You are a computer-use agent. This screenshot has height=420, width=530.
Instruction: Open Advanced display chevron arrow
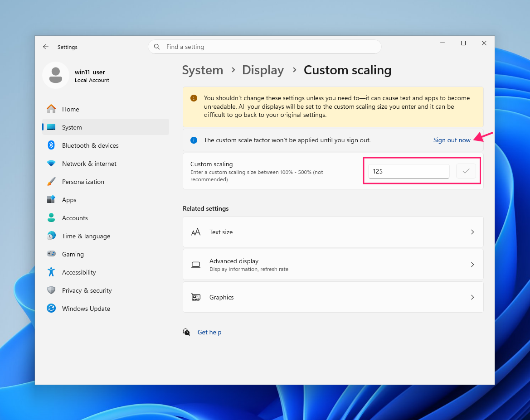(472, 265)
